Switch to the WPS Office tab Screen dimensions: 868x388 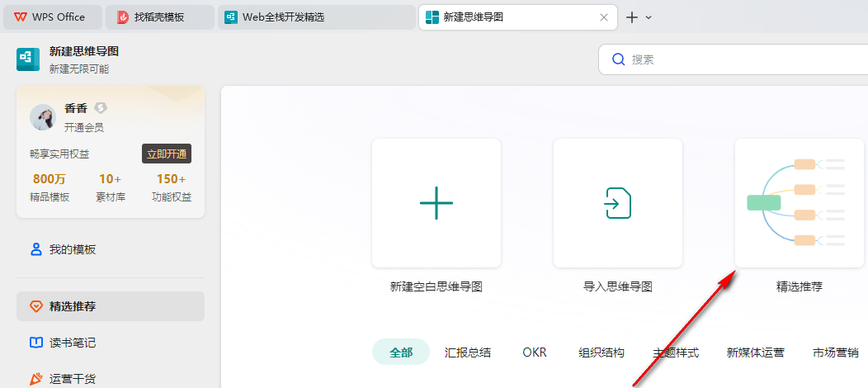(x=53, y=17)
